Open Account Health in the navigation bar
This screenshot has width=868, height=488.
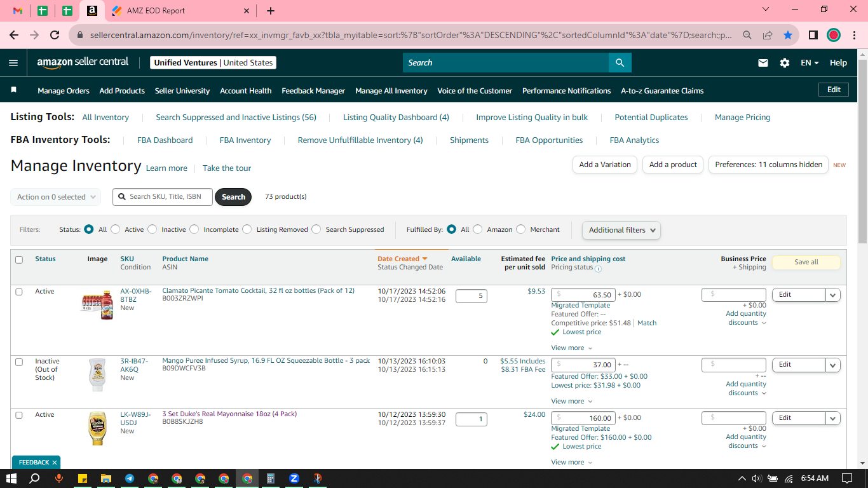[x=246, y=91]
